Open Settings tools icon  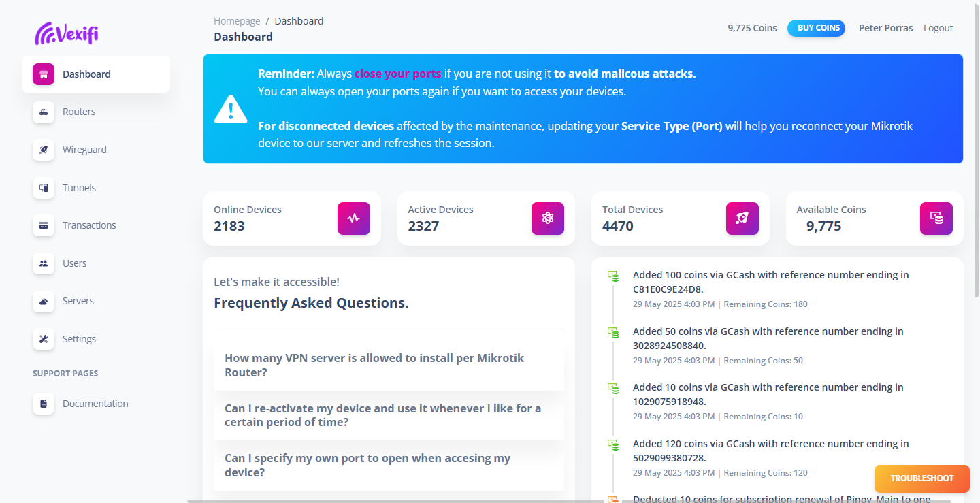coord(44,339)
